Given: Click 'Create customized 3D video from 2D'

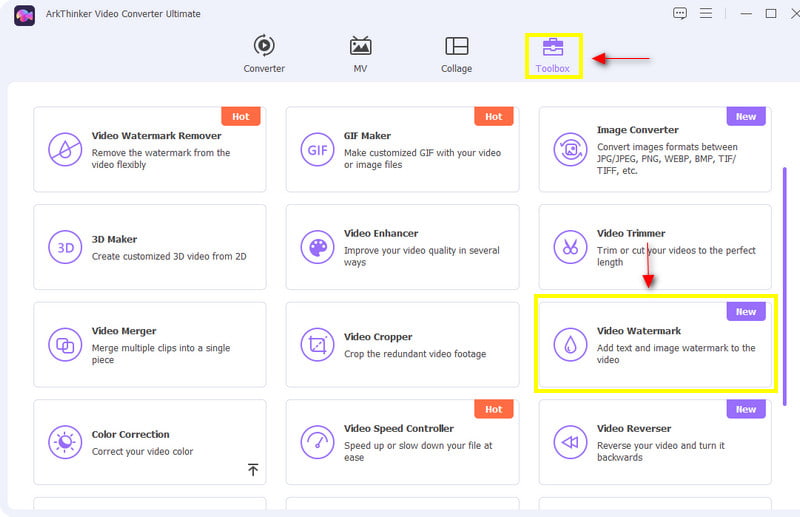Looking at the screenshot, I should (169, 256).
